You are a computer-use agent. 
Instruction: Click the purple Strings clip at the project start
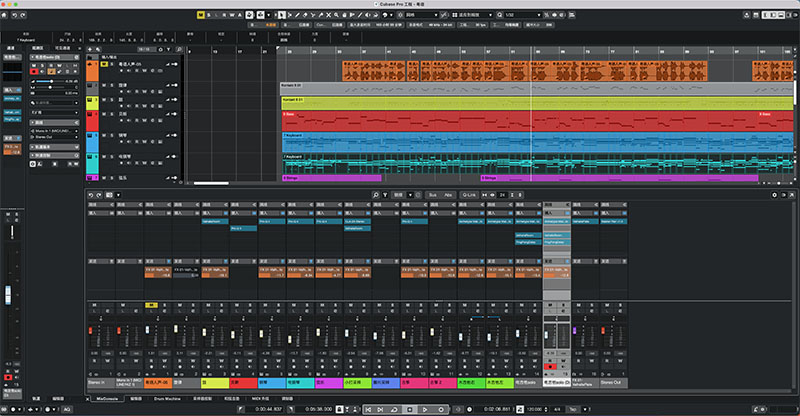tap(332, 178)
